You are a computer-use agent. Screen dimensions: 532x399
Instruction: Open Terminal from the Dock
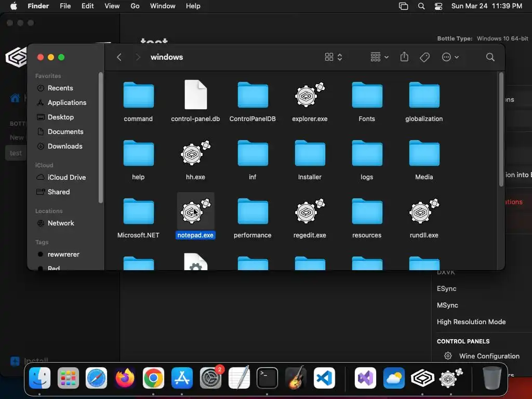point(267,378)
